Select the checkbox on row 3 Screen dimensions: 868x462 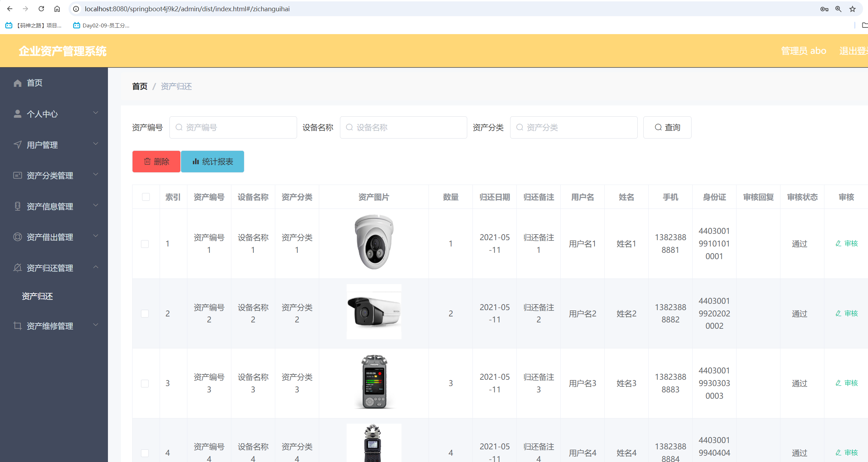point(145,383)
